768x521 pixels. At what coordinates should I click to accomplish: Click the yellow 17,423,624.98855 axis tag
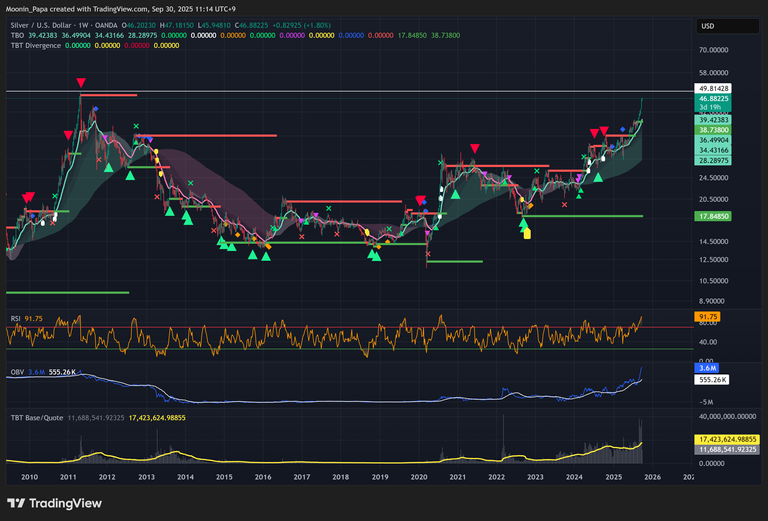click(x=727, y=440)
